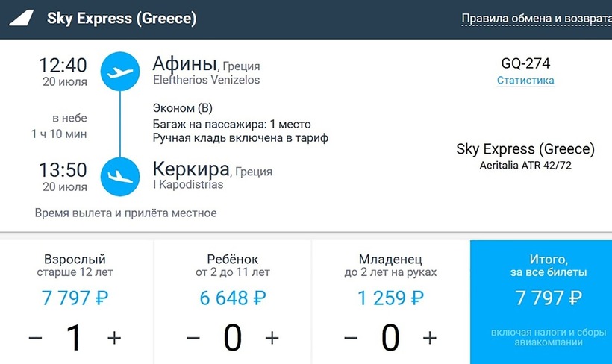Image resolution: width=612 pixels, height=364 pixels.
Task: Click the Aeritalia ATR 42/72 aircraft text
Action: [525, 165]
